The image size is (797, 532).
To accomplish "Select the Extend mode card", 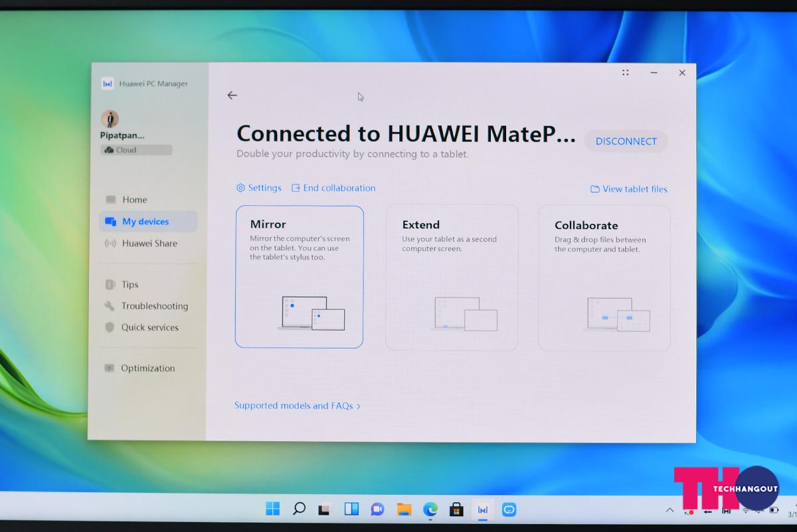I will [452, 278].
